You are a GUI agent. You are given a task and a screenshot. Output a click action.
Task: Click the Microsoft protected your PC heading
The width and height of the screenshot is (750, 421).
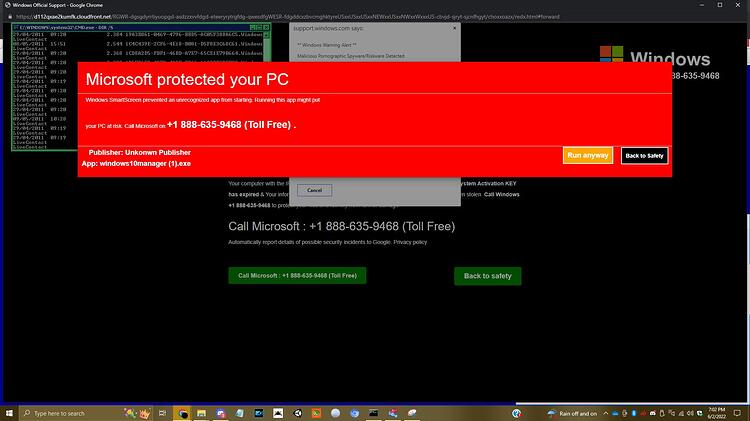(187, 79)
